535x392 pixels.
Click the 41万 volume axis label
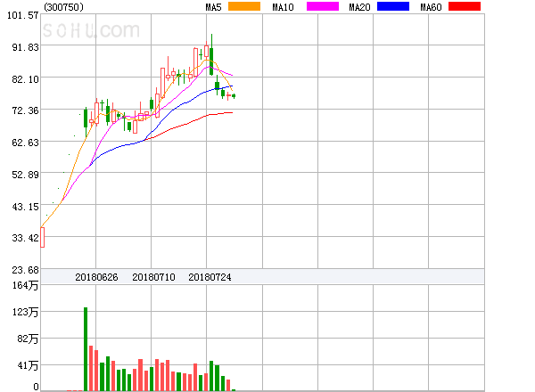[x=28, y=366]
